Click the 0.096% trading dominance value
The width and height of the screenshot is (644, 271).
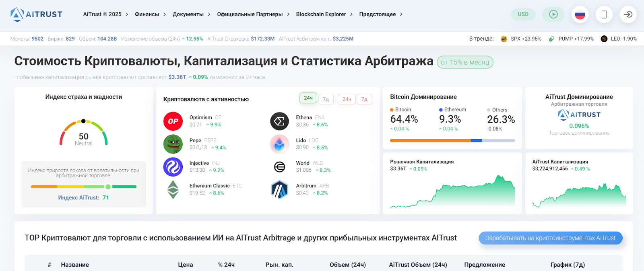(x=579, y=126)
